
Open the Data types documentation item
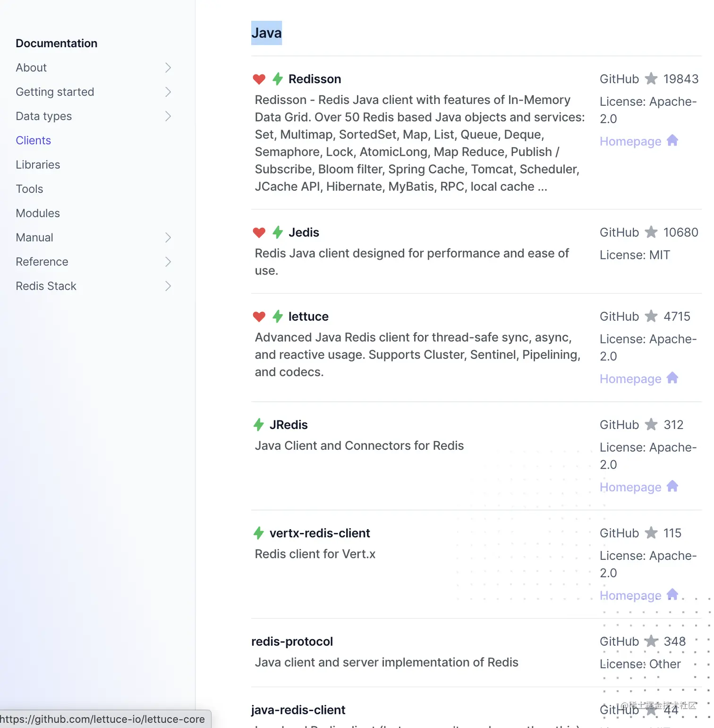(x=43, y=116)
